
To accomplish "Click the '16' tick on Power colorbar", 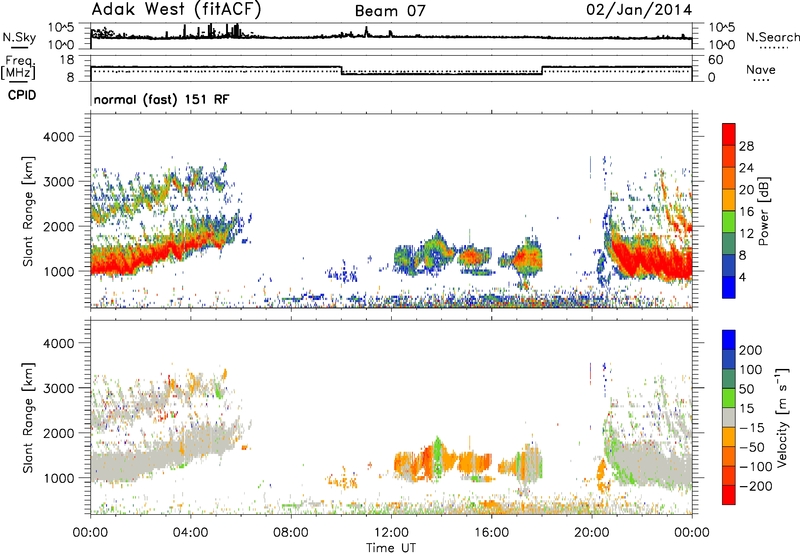I will tap(746, 212).
